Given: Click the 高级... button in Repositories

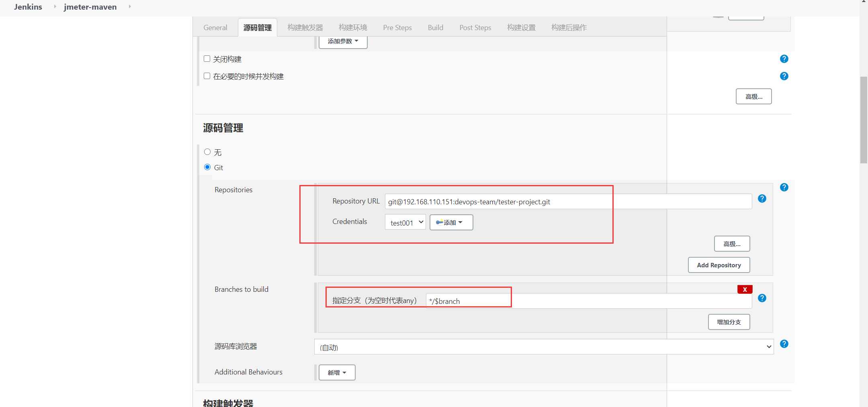Looking at the screenshot, I should pyautogui.click(x=732, y=244).
